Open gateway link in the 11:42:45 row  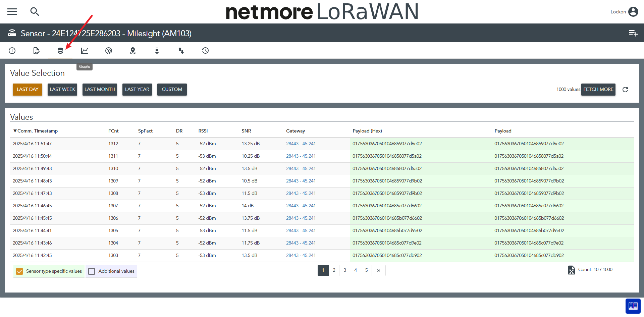click(301, 255)
